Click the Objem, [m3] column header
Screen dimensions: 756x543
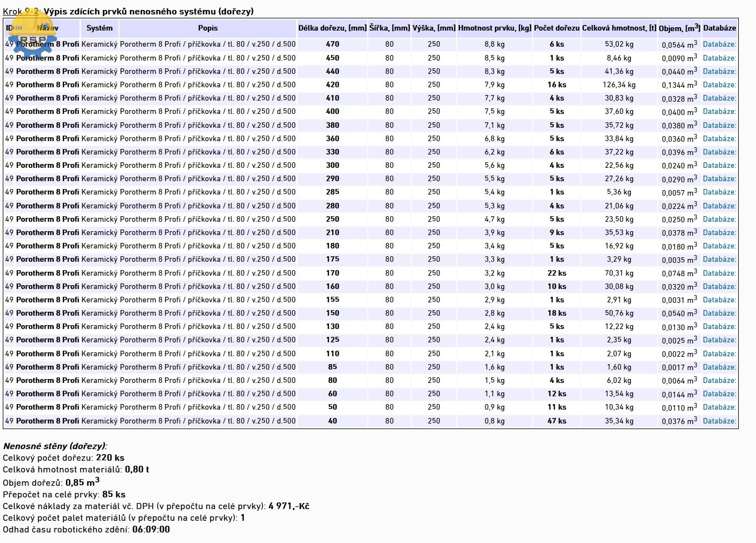click(679, 28)
